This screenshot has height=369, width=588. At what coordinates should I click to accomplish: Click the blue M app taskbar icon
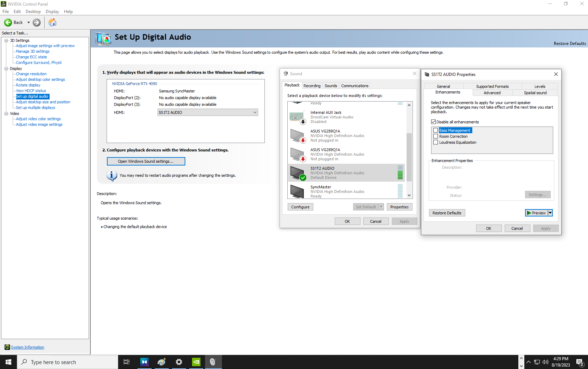tap(144, 362)
